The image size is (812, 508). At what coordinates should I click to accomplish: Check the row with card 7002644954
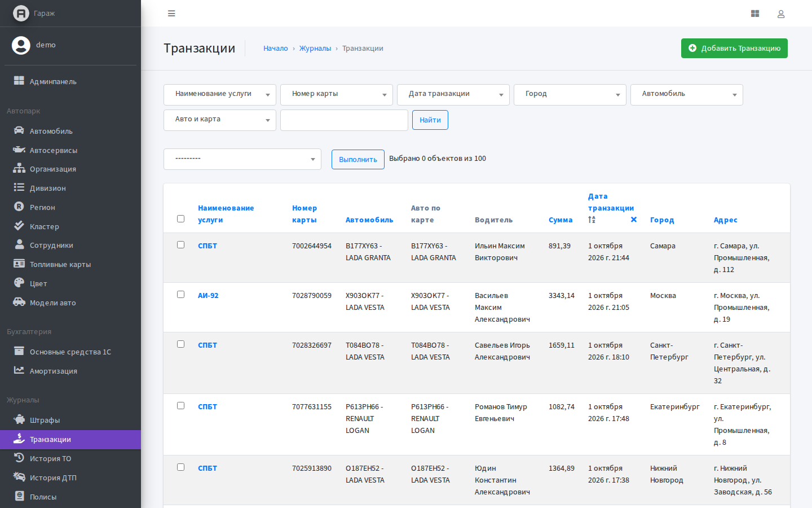click(x=180, y=245)
